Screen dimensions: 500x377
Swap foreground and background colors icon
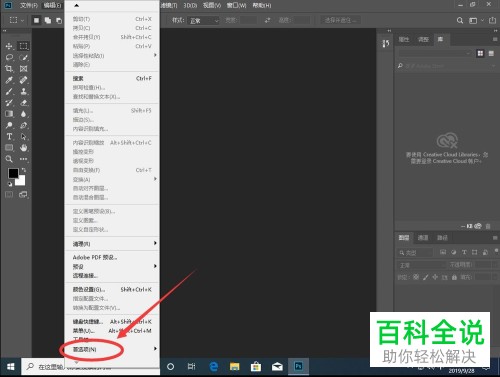click(24, 170)
